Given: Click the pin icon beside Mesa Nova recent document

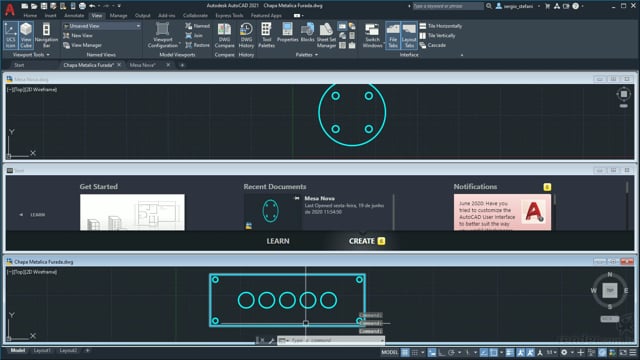Looking at the screenshot, I should [x=297, y=198].
